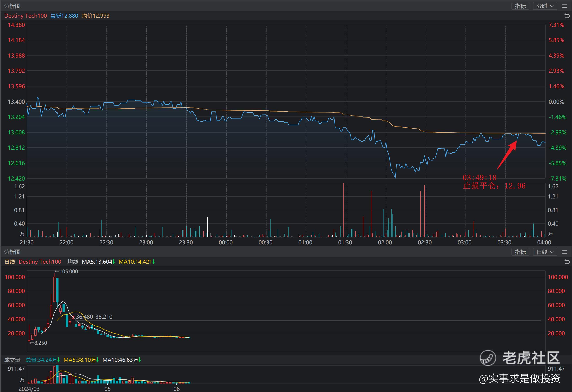Image resolution: width=572 pixels, height=392 pixels.
Task: Click the 8.250 low price annotation
Action: pos(38,343)
